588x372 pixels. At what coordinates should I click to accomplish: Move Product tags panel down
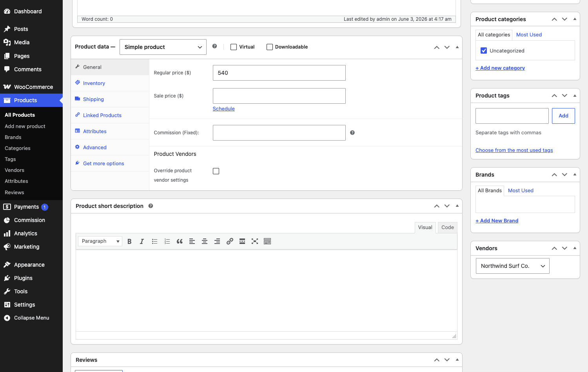pos(564,96)
